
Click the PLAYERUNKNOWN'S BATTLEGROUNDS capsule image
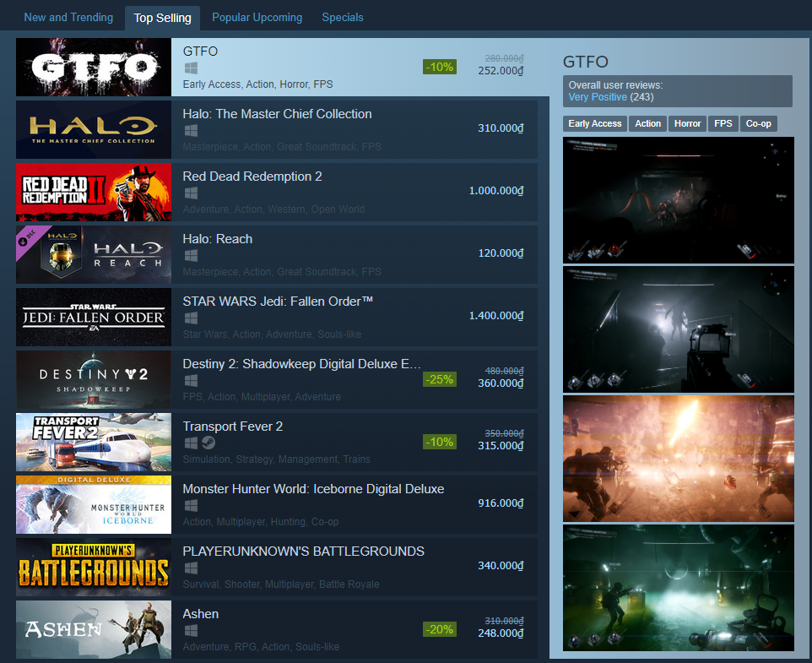click(94, 568)
